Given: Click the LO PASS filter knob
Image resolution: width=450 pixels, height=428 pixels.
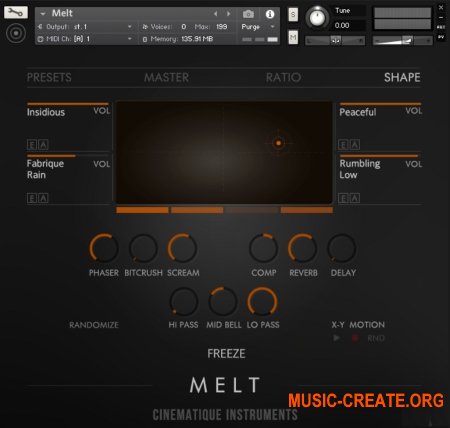Looking at the screenshot, I should 262,302.
